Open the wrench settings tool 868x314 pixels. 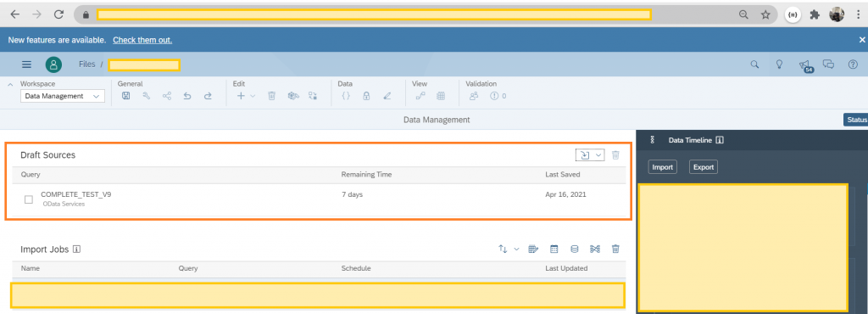[146, 96]
